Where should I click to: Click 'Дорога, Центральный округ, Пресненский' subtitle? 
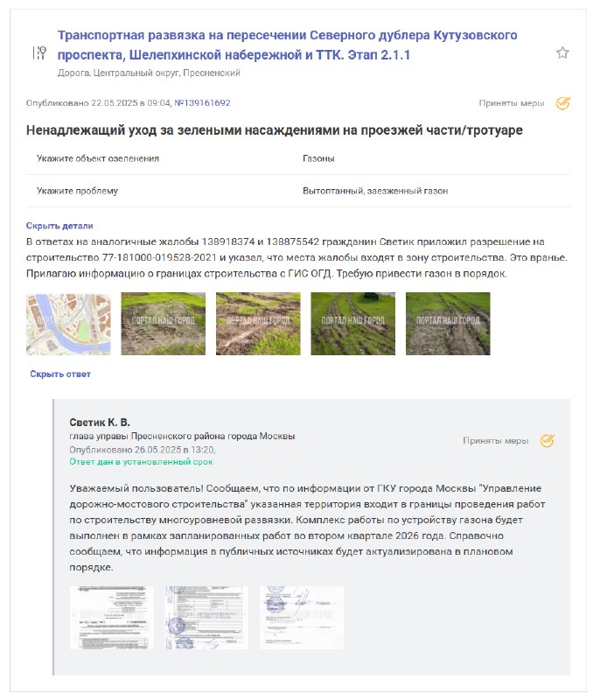pyautogui.click(x=149, y=73)
